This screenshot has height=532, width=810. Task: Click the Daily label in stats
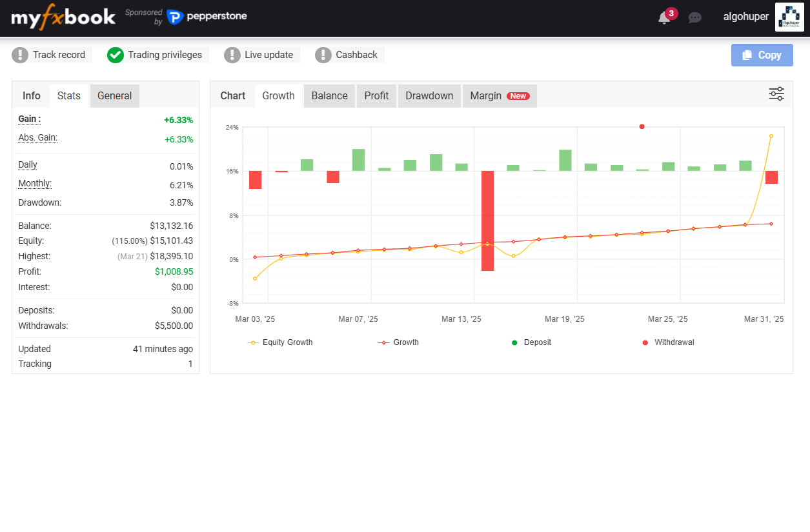28,165
